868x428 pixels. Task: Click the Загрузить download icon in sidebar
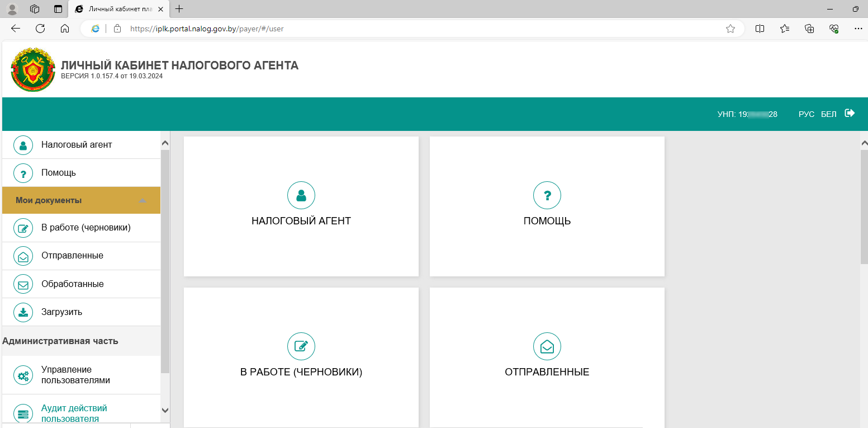coord(23,312)
